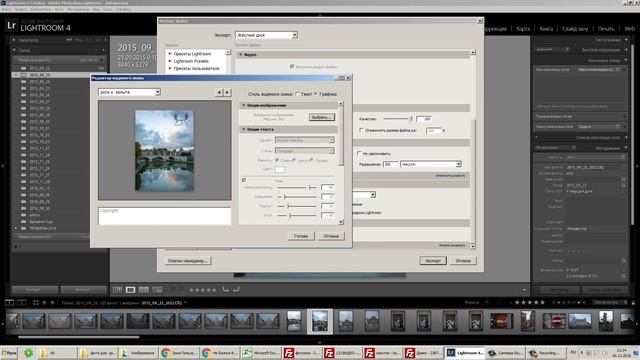Set star rating in the Lightroom toolbar

click(x=203, y=290)
